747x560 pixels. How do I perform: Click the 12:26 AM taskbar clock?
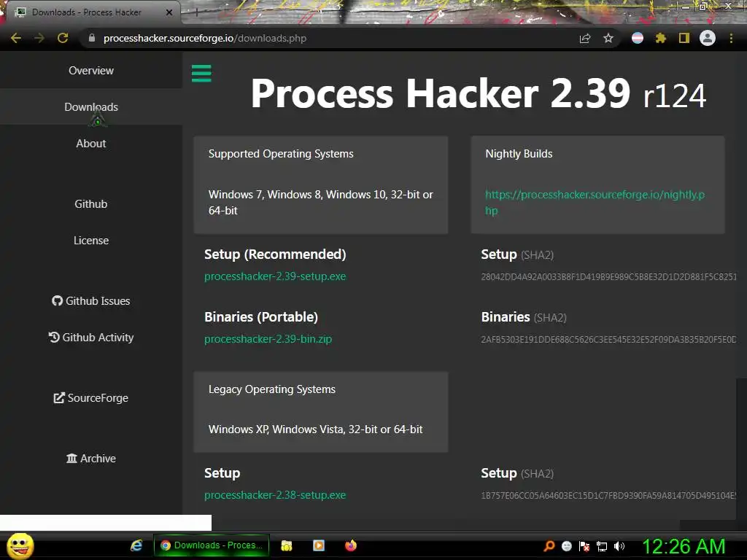tap(684, 546)
